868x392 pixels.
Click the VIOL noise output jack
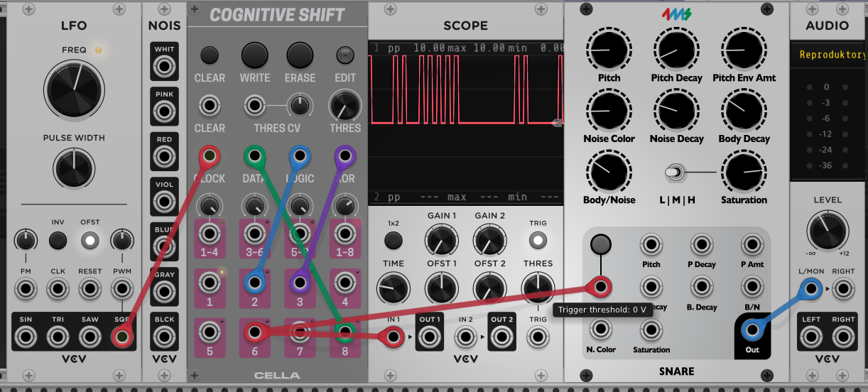165,202
